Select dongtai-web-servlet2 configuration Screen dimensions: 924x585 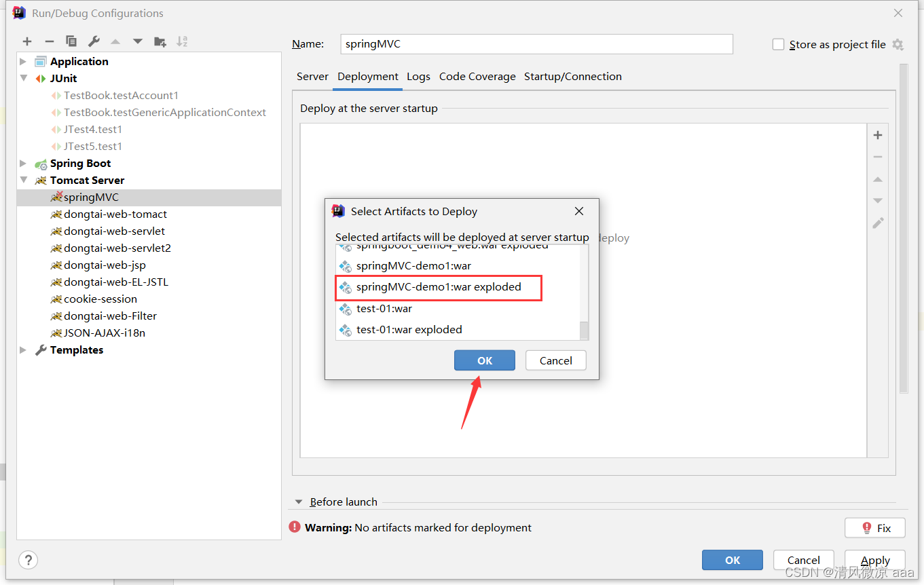[x=149, y=248]
